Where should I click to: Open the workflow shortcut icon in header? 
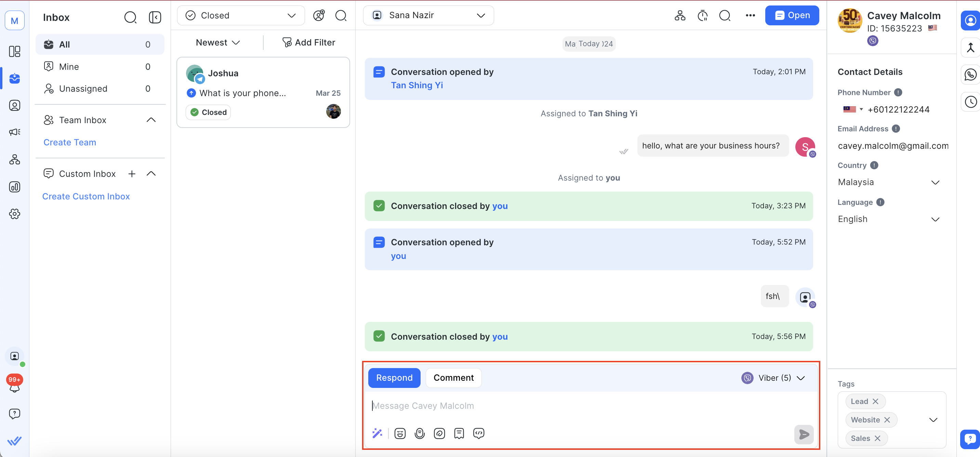[680, 16]
